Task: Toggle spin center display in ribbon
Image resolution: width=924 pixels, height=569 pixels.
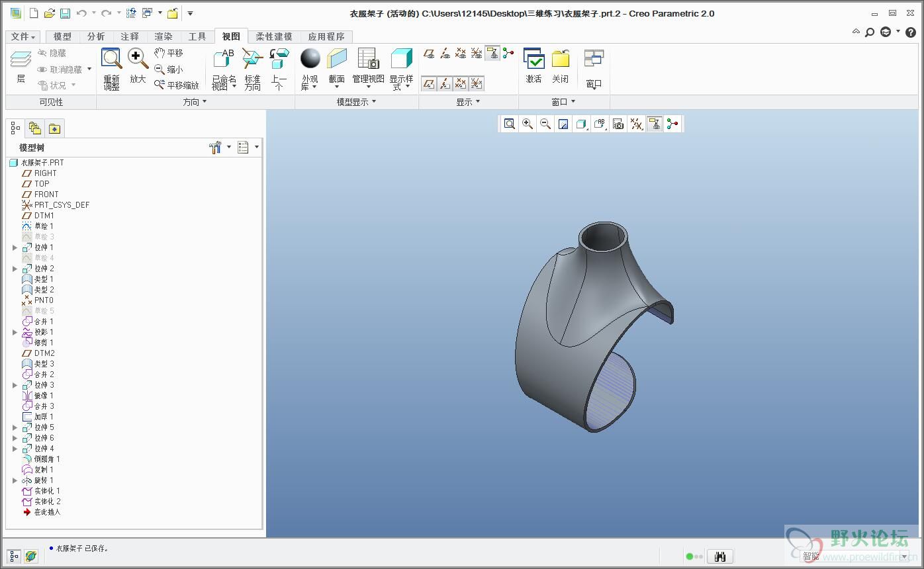Action: click(x=508, y=54)
